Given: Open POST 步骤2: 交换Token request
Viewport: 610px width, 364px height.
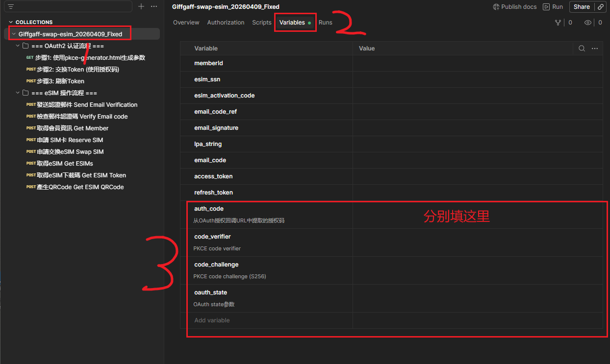Looking at the screenshot, I should tap(73, 70).
